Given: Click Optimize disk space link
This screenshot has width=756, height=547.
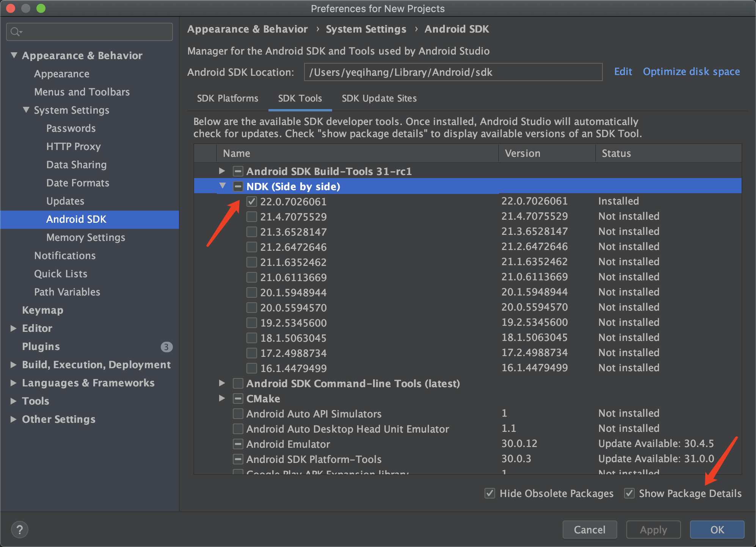Looking at the screenshot, I should (x=691, y=72).
